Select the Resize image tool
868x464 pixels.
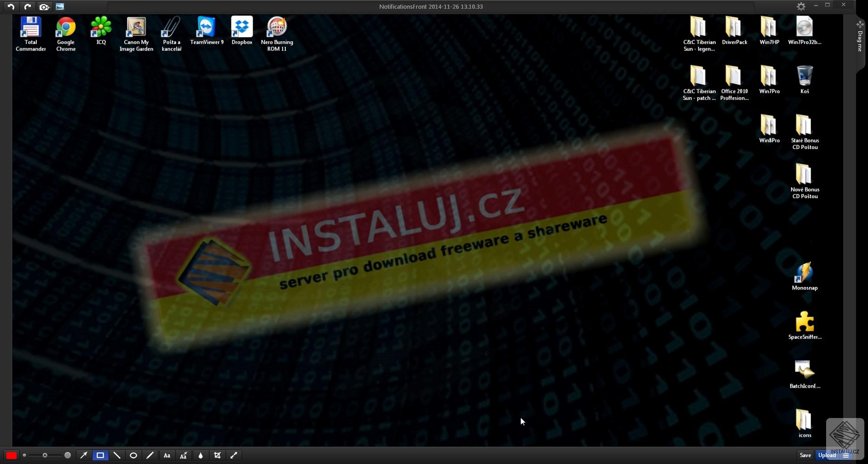pos(234,455)
